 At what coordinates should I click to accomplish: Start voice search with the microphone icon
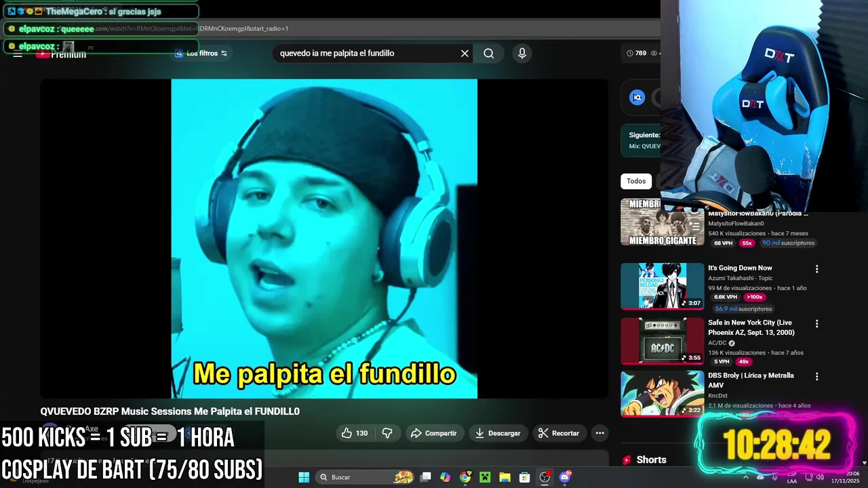(521, 54)
